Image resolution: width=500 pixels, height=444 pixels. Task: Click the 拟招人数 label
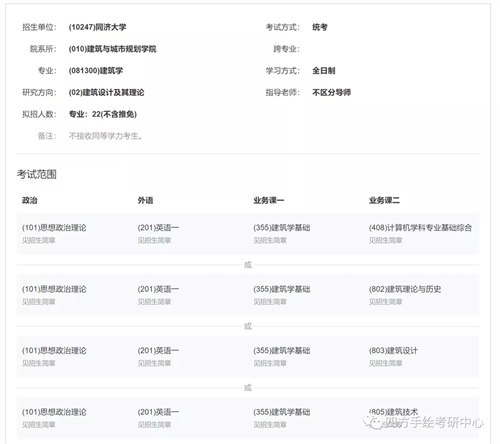(x=39, y=114)
